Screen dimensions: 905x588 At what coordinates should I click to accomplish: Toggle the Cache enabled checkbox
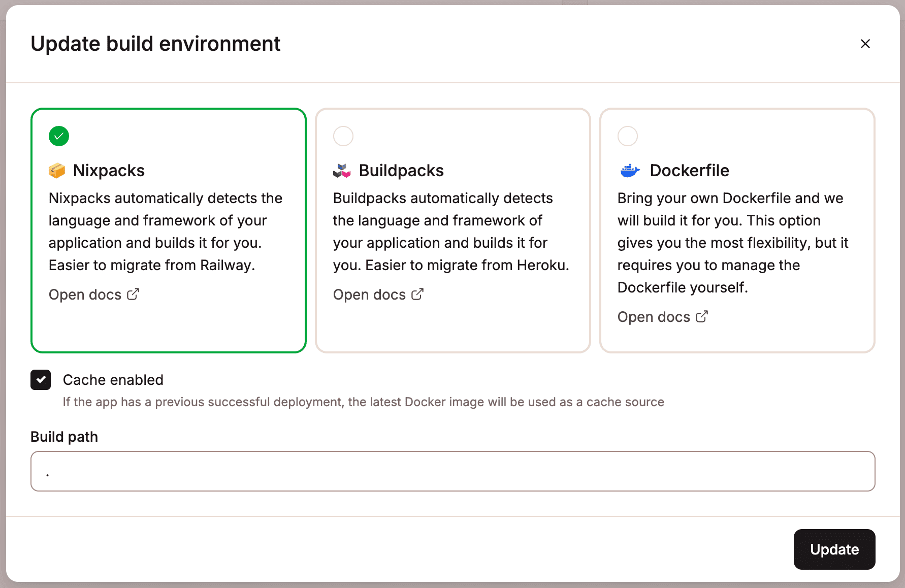[x=41, y=380]
